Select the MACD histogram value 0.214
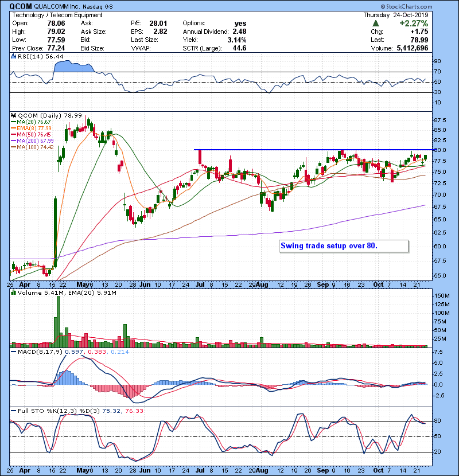Screen dimensions: 459x476 [120, 352]
